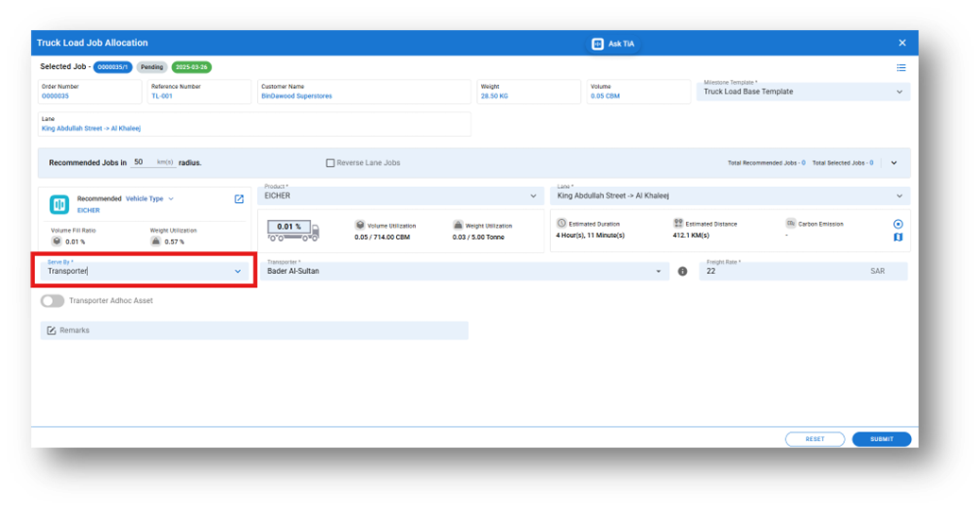The width and height of the screenshot is (980, 509).
Task: Click the weight value 28.50 KG
Action: coord(493,96)
